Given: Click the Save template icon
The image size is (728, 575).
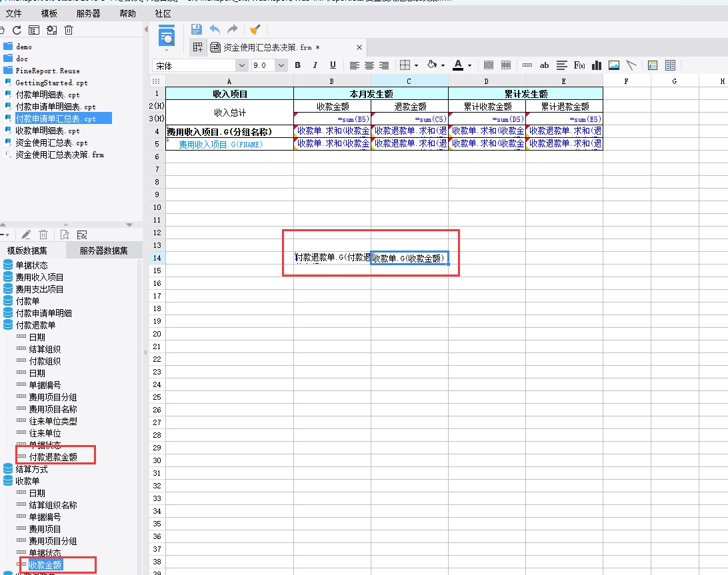Looking at the screenshot, I should click(x=197, y=30).
